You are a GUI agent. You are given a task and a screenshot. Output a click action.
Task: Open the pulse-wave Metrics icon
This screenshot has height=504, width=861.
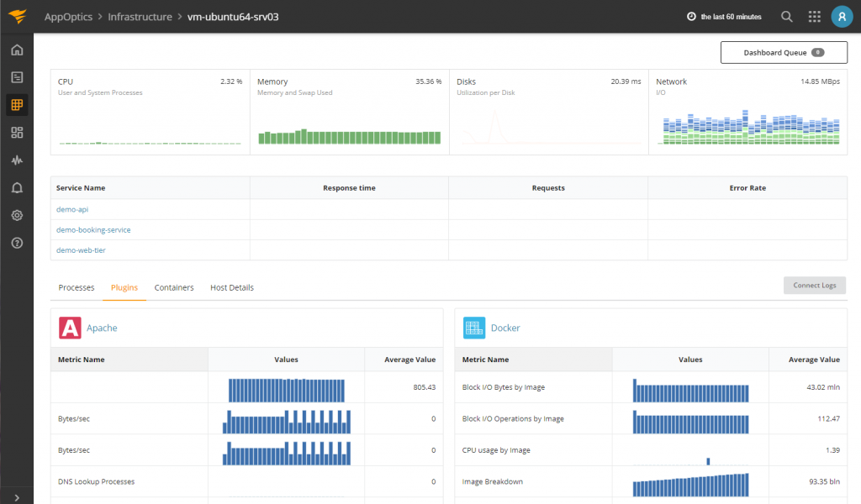point(17,160)
